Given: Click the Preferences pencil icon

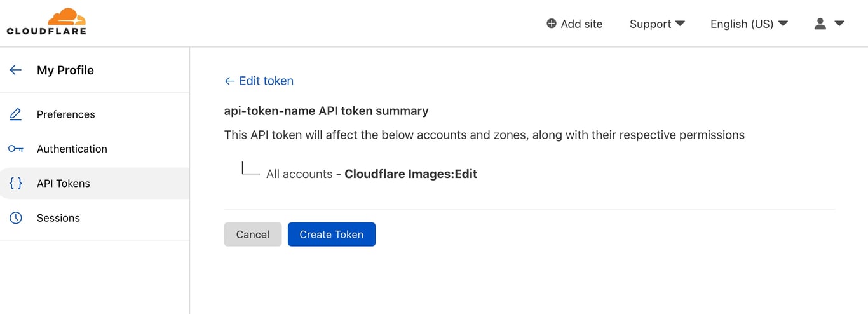Looking at the screenshot, I should 16,114.
